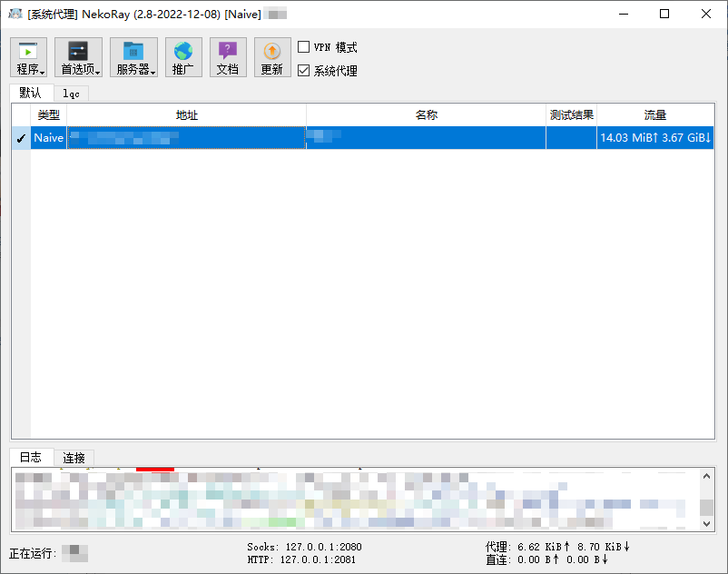The width and height of the screenshot is (728, 574).
Task: Open the 文档 documentation button
Action: 228,57
